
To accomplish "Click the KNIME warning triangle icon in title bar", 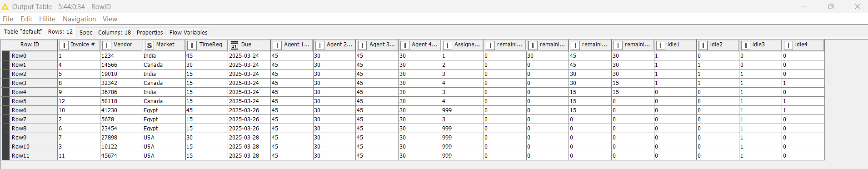I will 5,6.
